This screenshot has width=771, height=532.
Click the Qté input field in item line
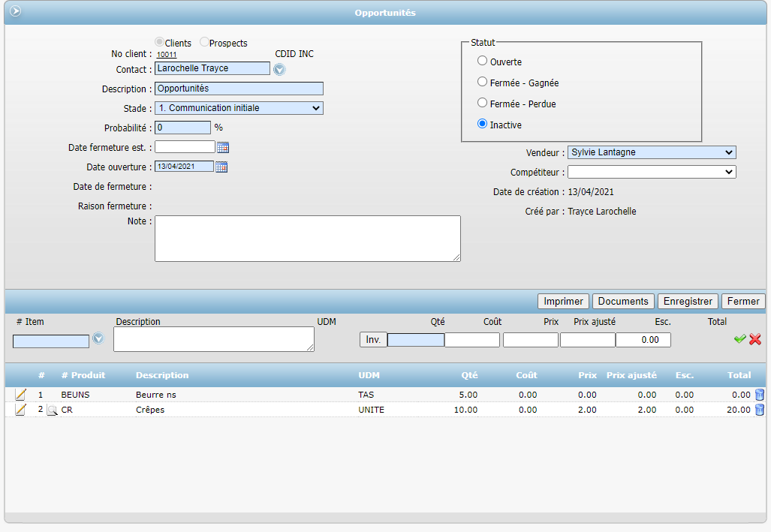tap(416, 340)
